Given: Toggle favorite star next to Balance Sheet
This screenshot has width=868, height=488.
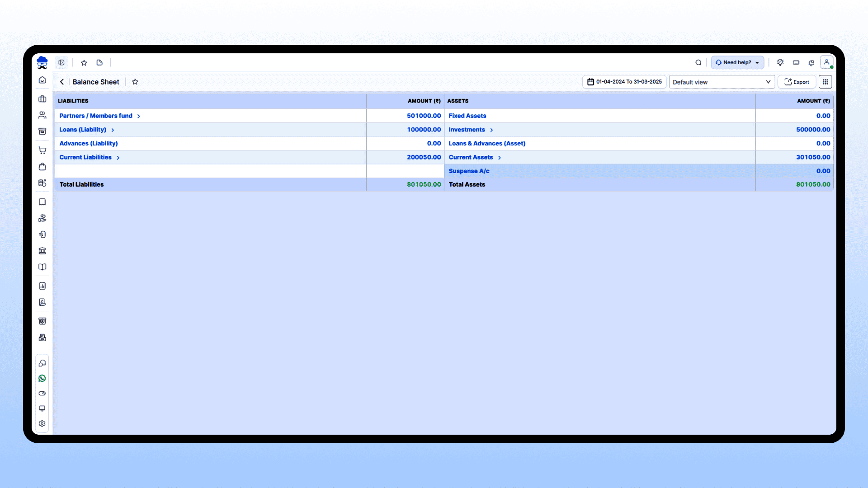Looking at the screenshot, I should (x=135, y=82).
